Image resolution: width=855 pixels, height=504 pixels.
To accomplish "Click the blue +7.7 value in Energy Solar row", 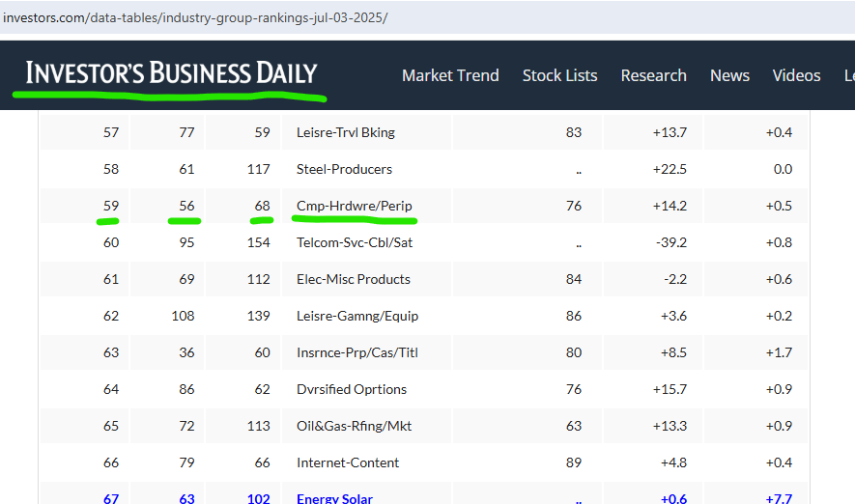I will coord(779,498).
